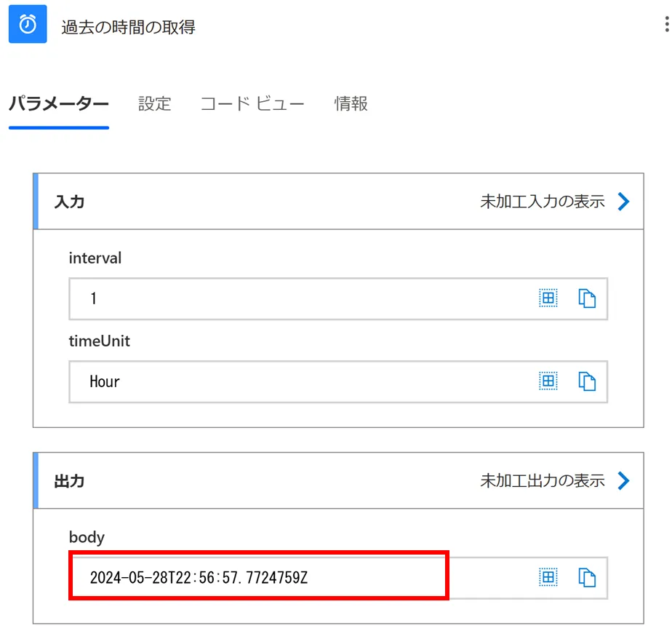This screenshot has height=639, width=672.
Task: Click the 未加工入力の表示 link
Action: [x=542, y=202]
